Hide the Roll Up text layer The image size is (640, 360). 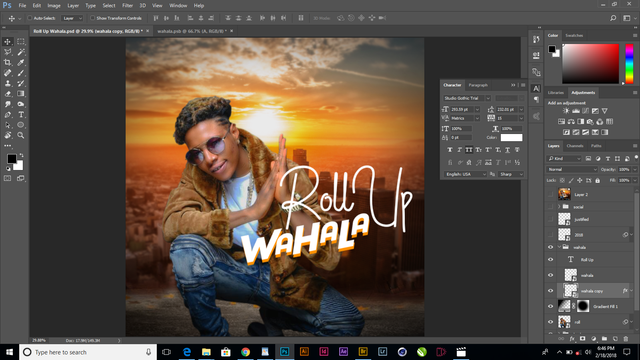click(551, 260)
